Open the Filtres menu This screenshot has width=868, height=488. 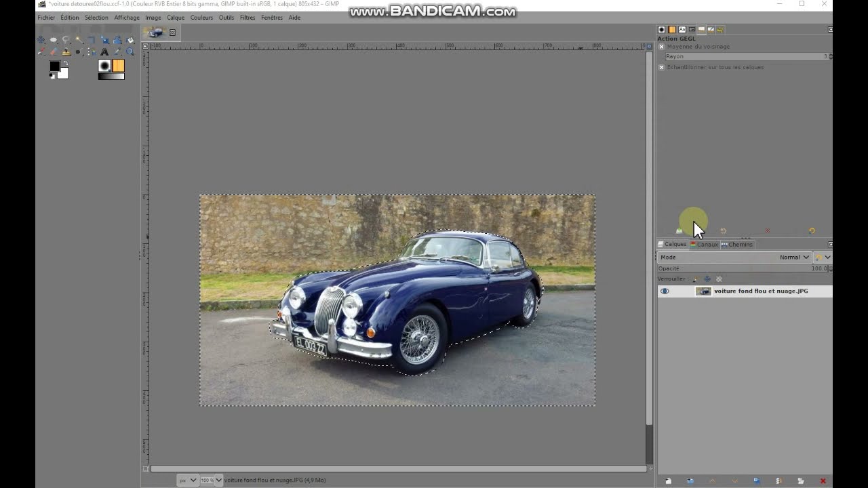pyautogui.click(x=248, y=18)
